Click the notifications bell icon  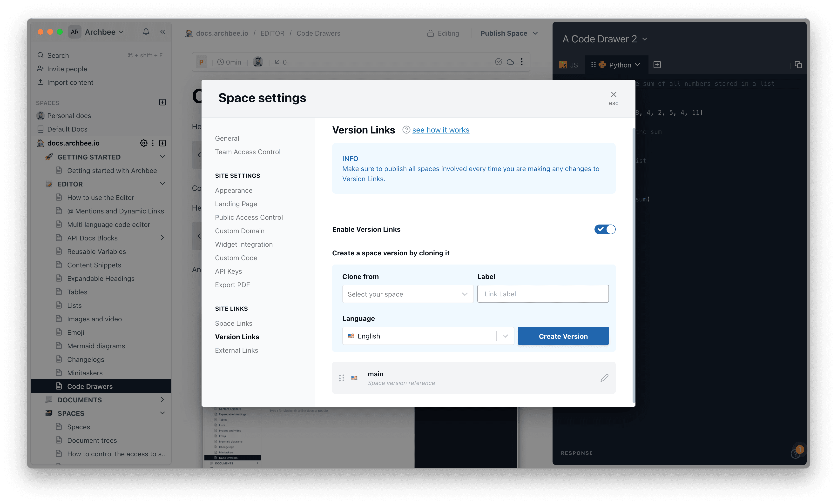pos(146,32)
